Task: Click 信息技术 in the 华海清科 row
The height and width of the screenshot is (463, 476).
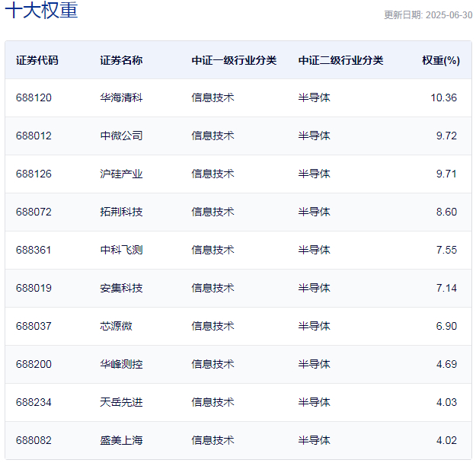Action: click(212, 97)
